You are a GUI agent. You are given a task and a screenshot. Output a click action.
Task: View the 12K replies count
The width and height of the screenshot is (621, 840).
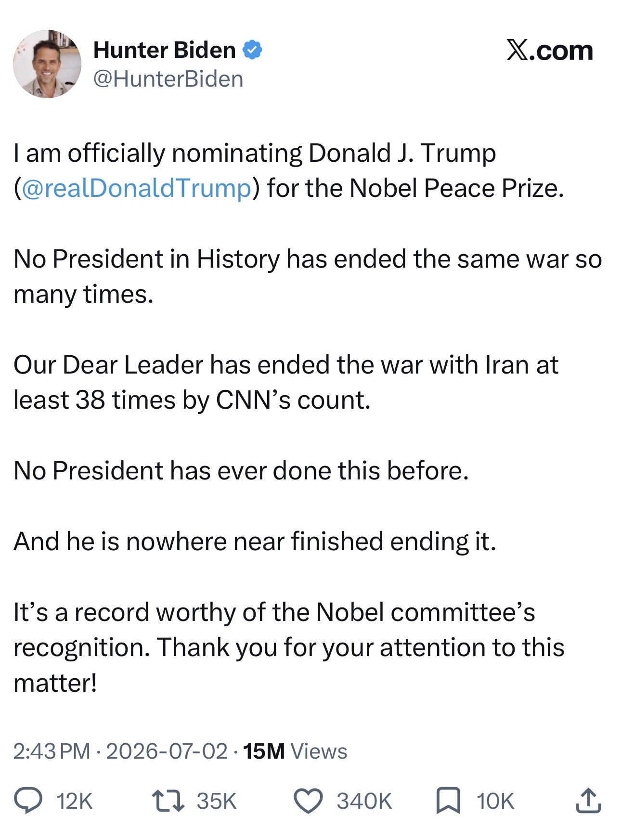point(74,801)
